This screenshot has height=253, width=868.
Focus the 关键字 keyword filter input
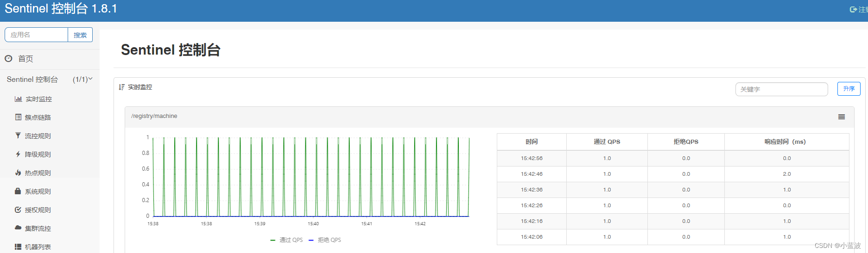pos(781,89)
